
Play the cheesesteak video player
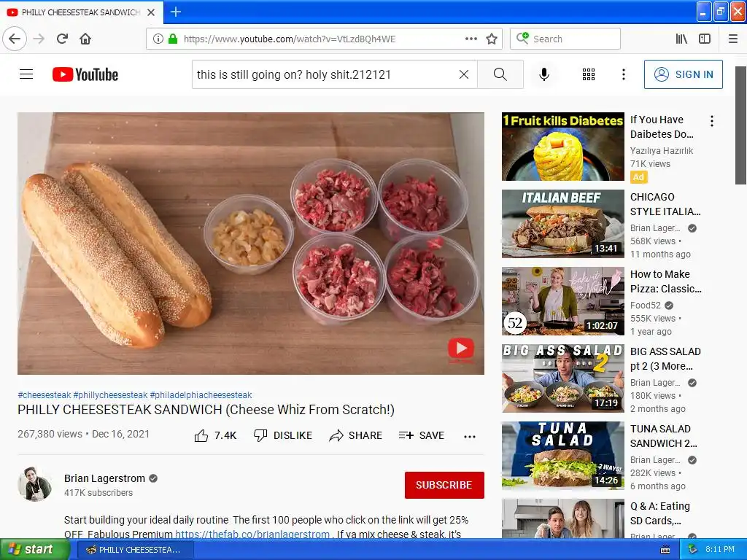coord(251,244)
